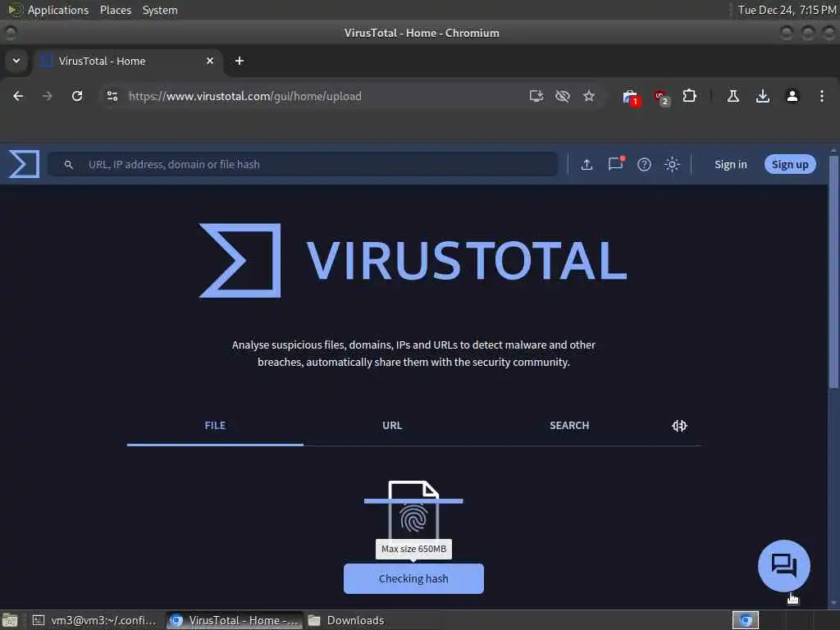
Task: Click the search magnifier icon
Action: click(69, 164)
